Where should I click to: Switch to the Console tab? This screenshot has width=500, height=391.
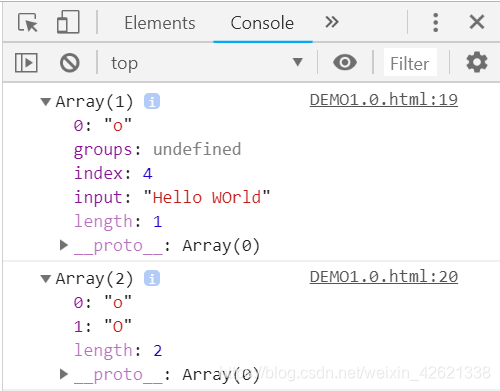(x=262, y=23)
